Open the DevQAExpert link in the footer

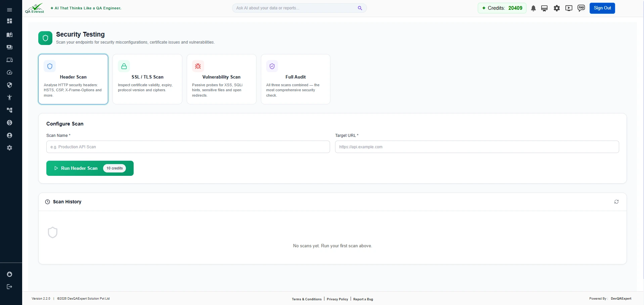tap(621, 299)
